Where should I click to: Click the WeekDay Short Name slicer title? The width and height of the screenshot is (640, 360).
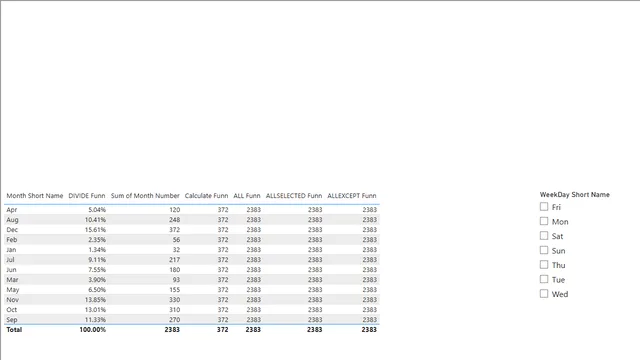(574, 195)
